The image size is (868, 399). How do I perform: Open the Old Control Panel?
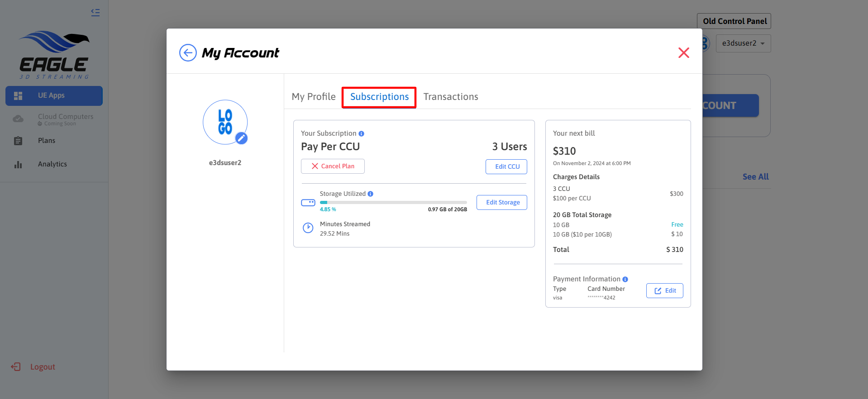[734, 21]
